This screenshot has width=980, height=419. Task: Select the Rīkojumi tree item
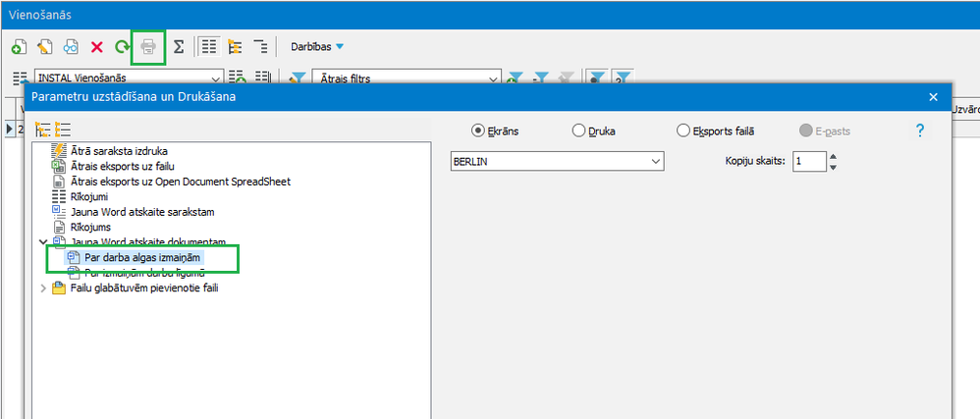click(89, 196)
